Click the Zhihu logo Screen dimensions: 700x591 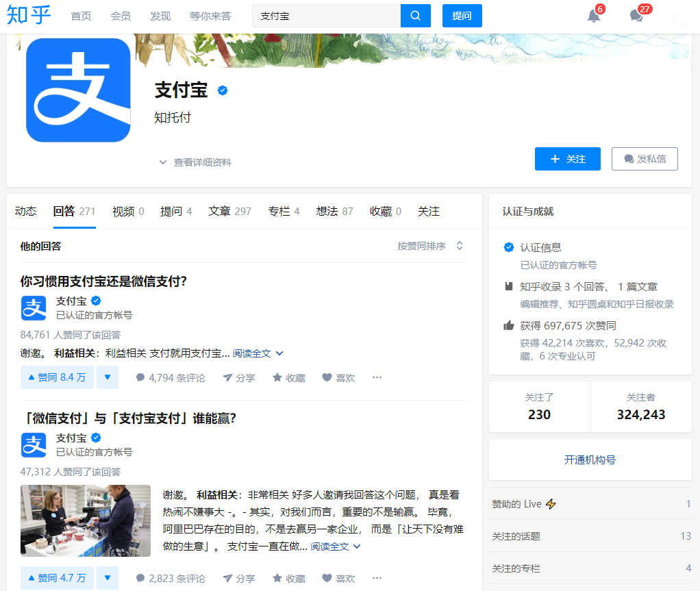coord(29,15)
